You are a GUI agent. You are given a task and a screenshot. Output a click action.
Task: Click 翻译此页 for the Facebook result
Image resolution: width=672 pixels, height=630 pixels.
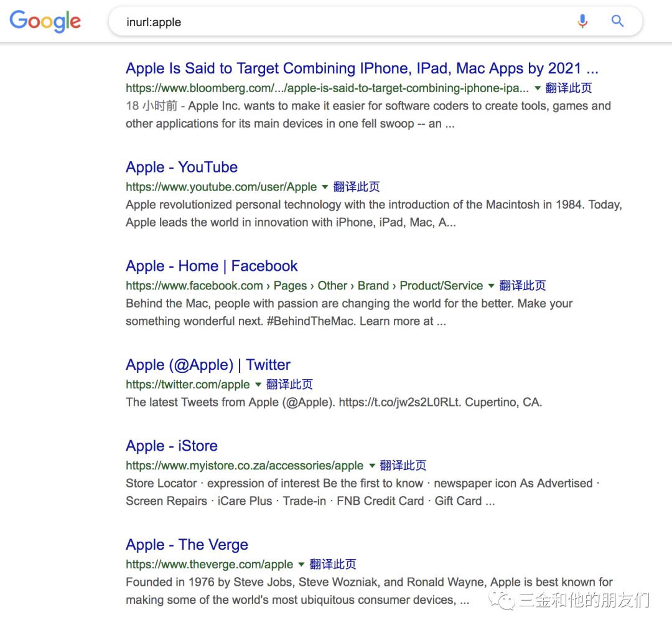click(523, 285)
